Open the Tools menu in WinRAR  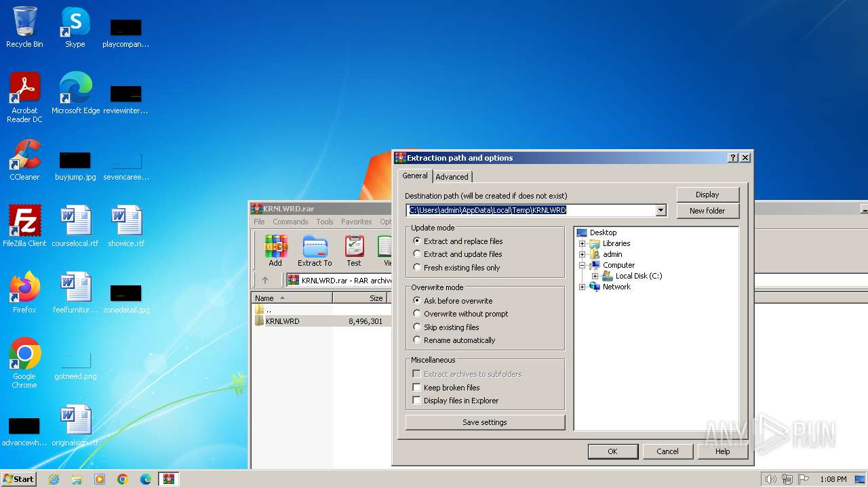tap(325, 222)
